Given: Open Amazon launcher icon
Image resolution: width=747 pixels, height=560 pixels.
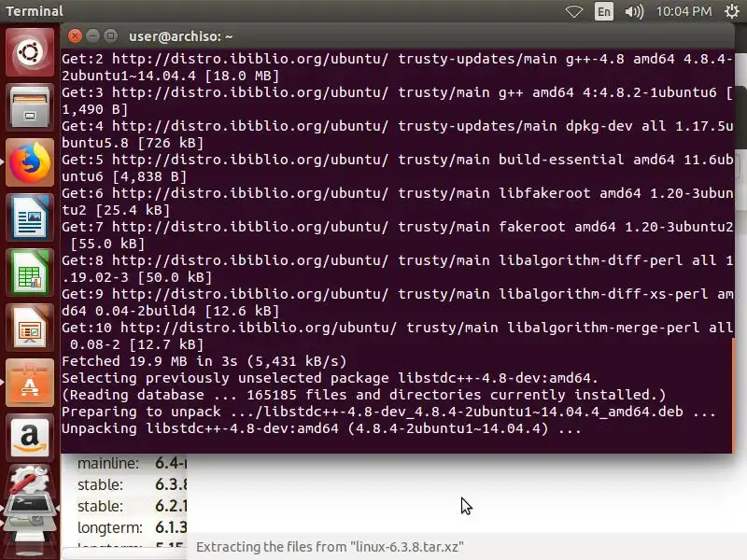Looking at the screenshot, I should click(30, 439).
